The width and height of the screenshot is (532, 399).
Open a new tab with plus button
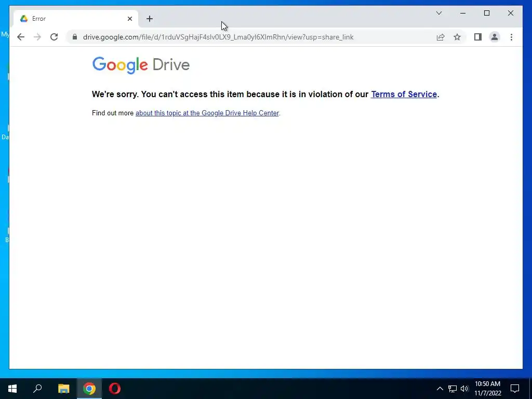click(150, 19)
